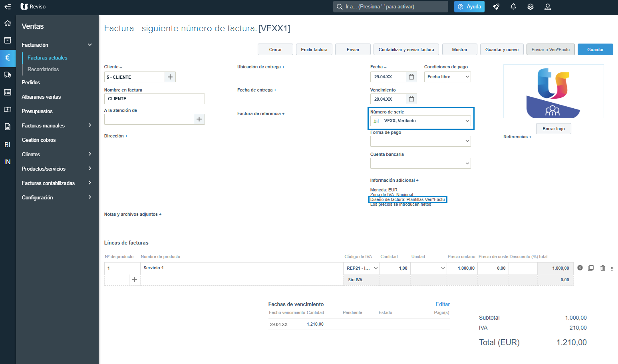
Task: Expand Información adicional +
Action: click(x=394, y=180)
